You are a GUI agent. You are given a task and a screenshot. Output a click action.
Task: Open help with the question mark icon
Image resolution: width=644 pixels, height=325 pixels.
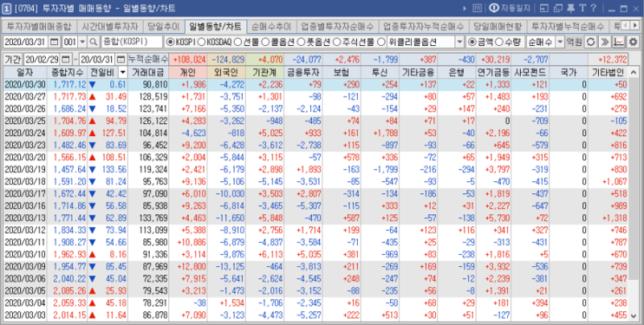click(594, 8)
